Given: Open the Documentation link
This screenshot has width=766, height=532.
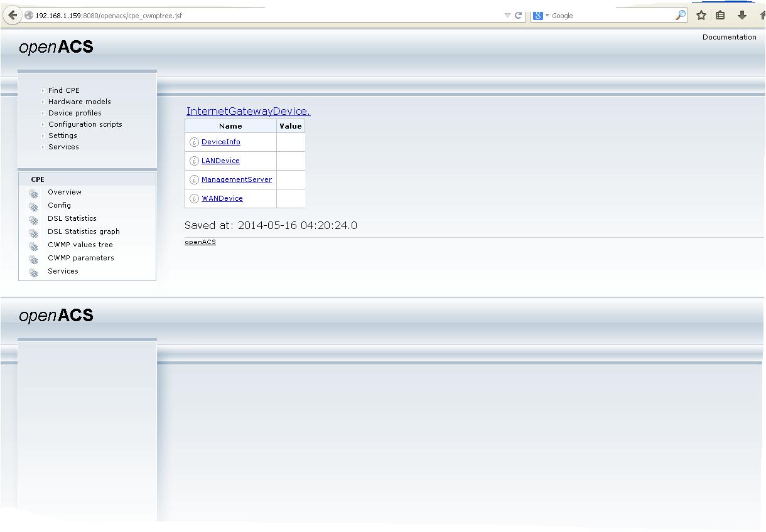Looking at the screenshot, I should pos(729,37).
